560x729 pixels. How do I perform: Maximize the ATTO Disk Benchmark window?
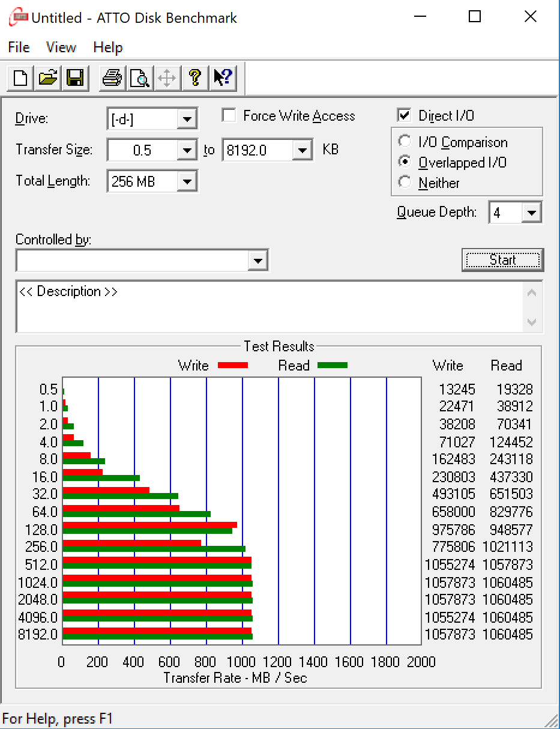point(475,17)
